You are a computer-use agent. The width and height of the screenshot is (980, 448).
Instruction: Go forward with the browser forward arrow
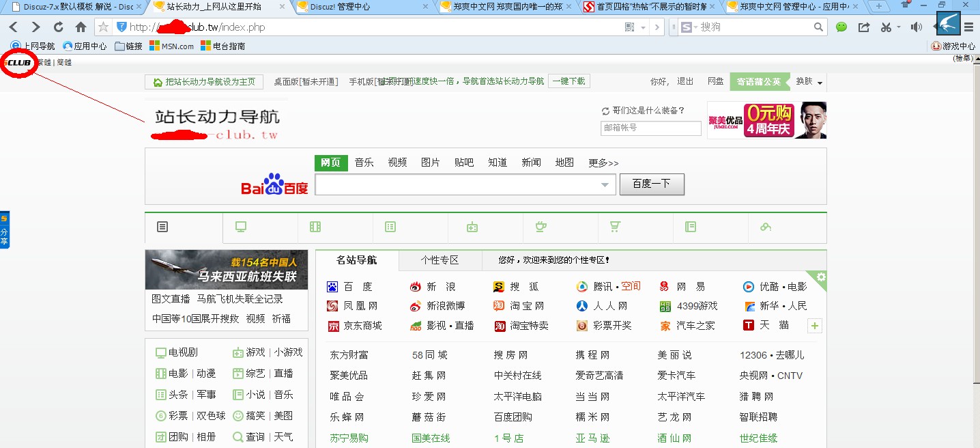[x=35, y=27]
